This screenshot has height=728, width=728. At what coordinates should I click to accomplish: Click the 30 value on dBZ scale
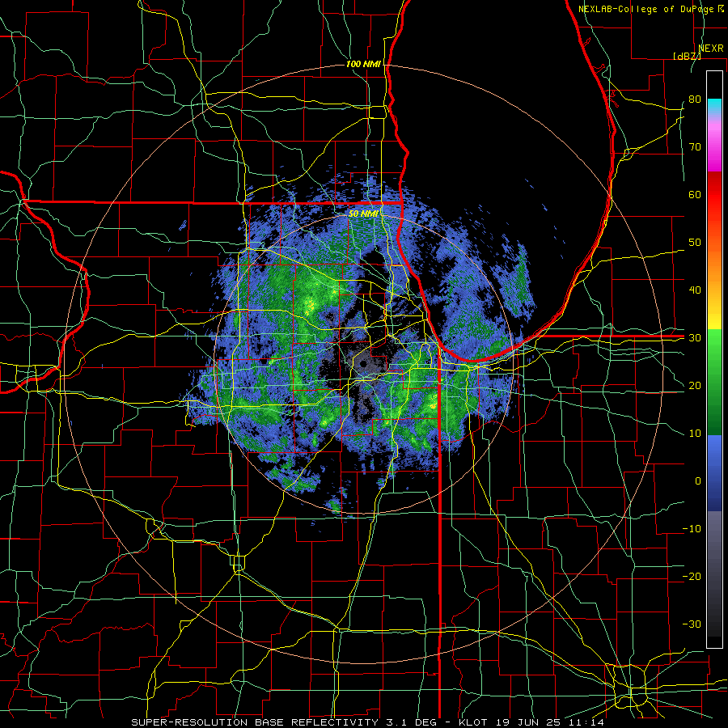click(695, 337)
